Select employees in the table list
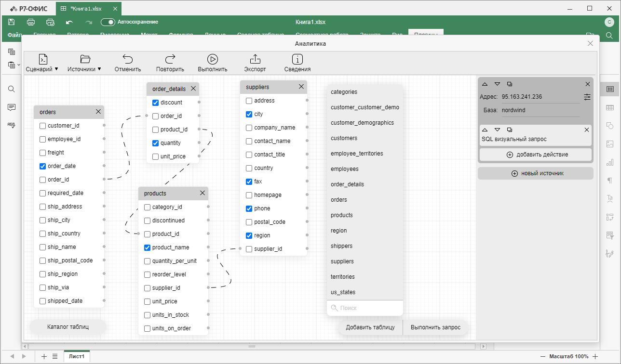Viewport: 621px width, 364px height. [345, 169]
